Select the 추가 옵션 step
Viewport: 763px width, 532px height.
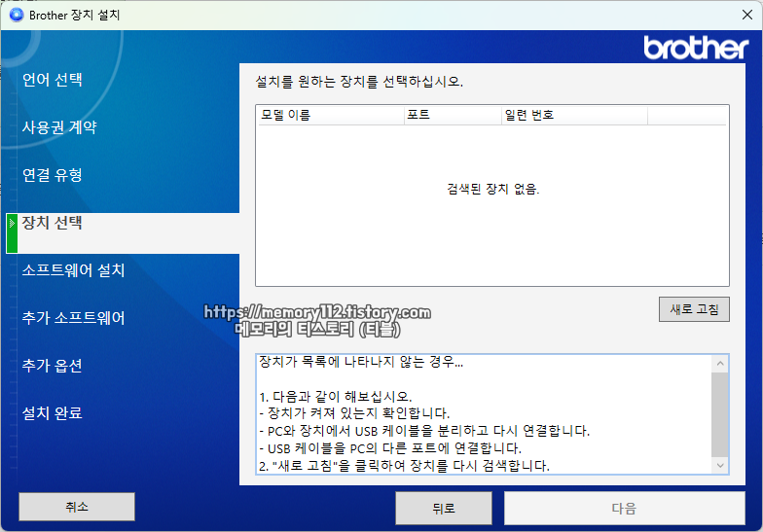tap(53, 366)
